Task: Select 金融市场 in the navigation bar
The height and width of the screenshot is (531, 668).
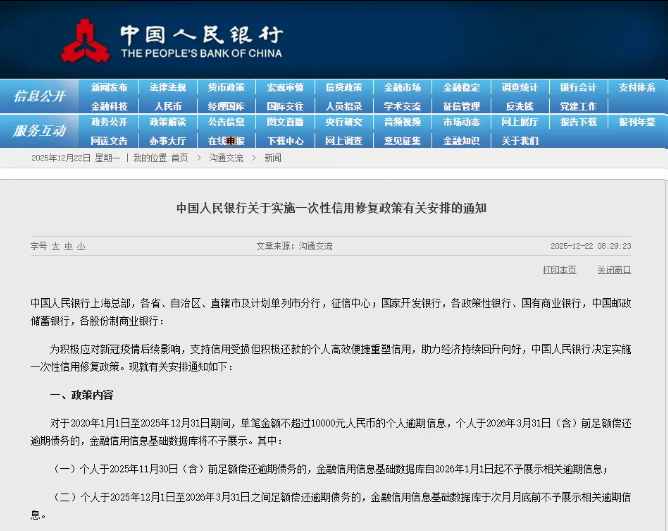Action: (x=402, y=87)
